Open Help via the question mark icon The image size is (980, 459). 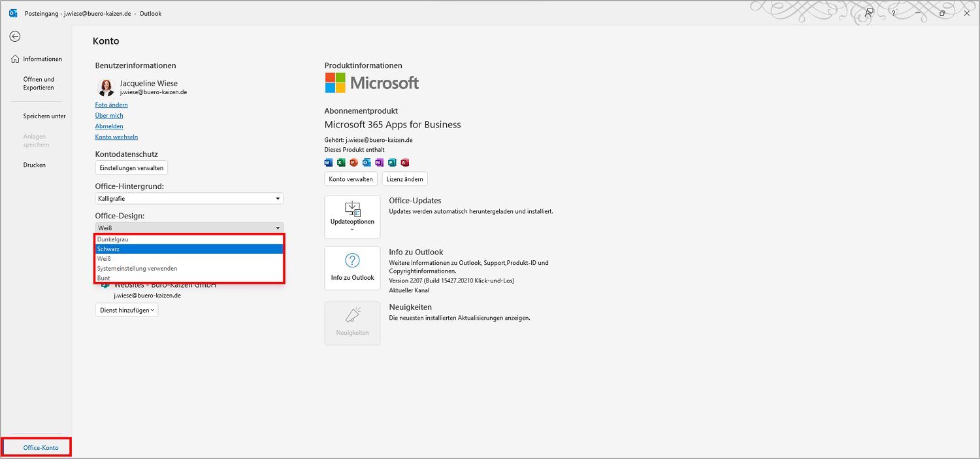pos(893,13)
